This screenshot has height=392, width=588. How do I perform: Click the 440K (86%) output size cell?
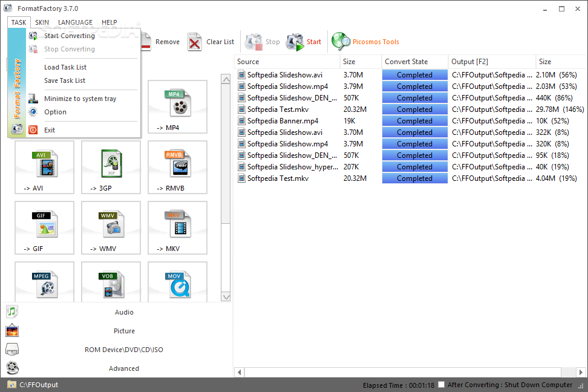click(554, 98)
